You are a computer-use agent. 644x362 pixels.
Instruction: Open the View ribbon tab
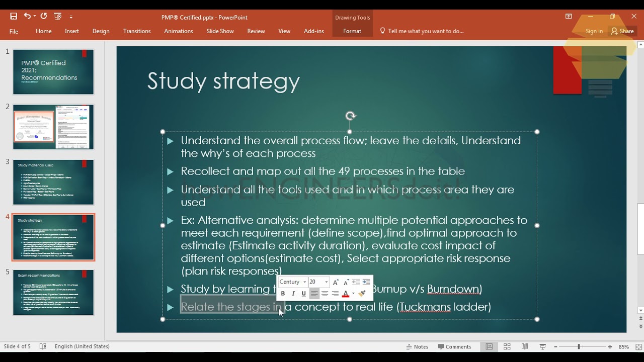coord(284,31)
